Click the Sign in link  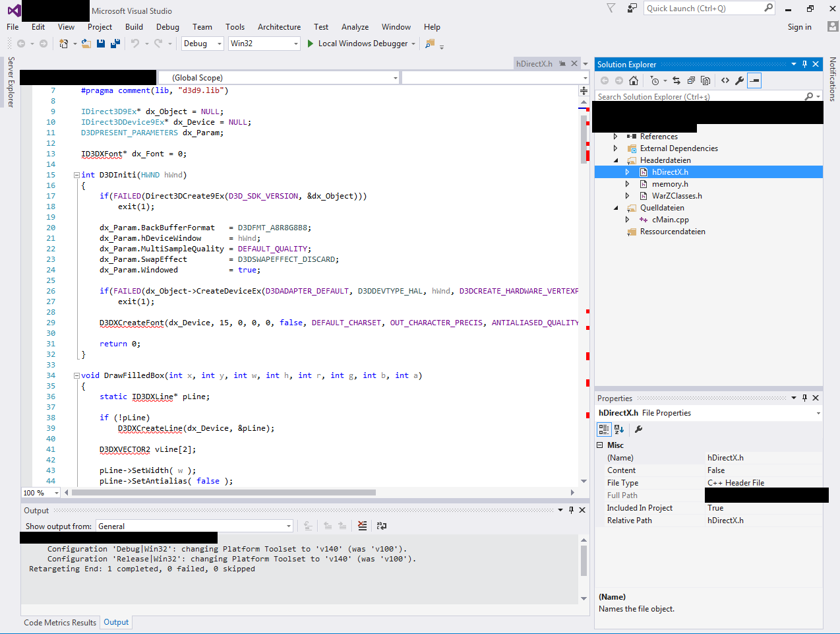799,27
